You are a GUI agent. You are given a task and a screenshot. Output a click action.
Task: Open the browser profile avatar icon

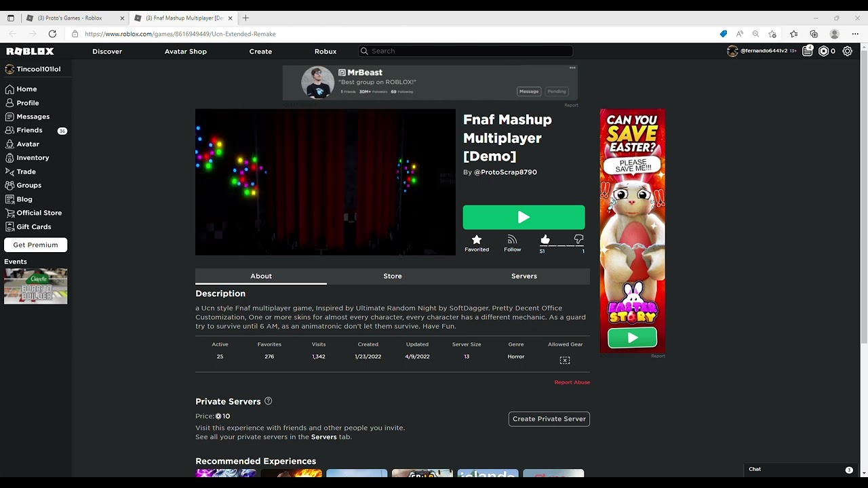coord(835,34)
